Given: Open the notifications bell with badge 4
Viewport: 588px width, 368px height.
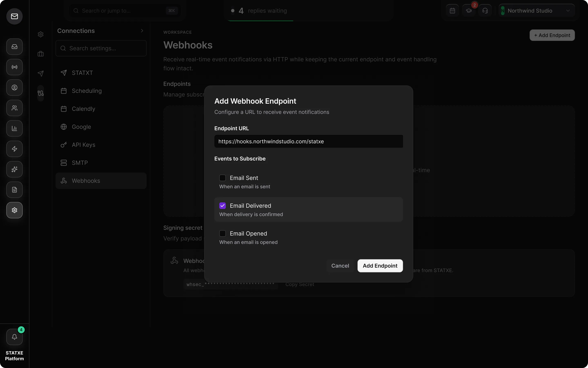Looking at the screenshot, I should click(14, 337).
